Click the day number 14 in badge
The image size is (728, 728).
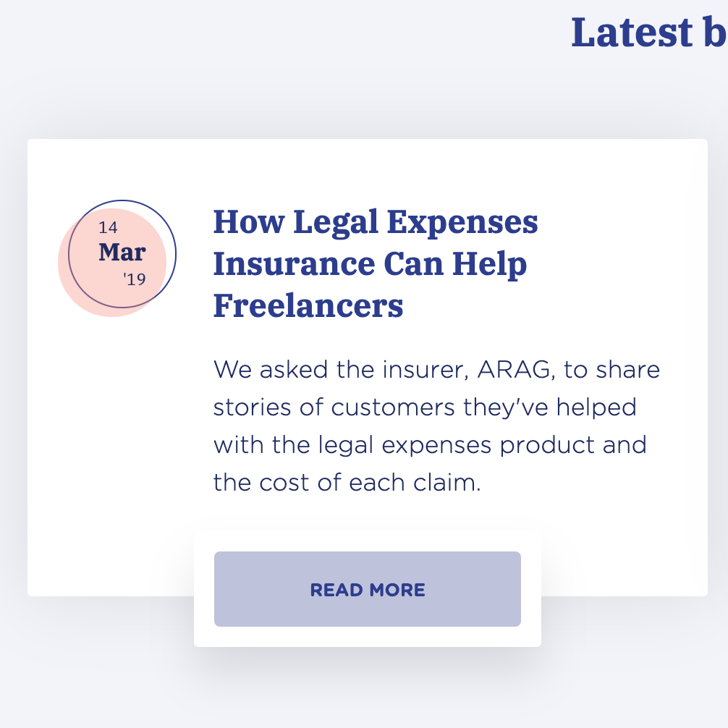click(108, 228)
